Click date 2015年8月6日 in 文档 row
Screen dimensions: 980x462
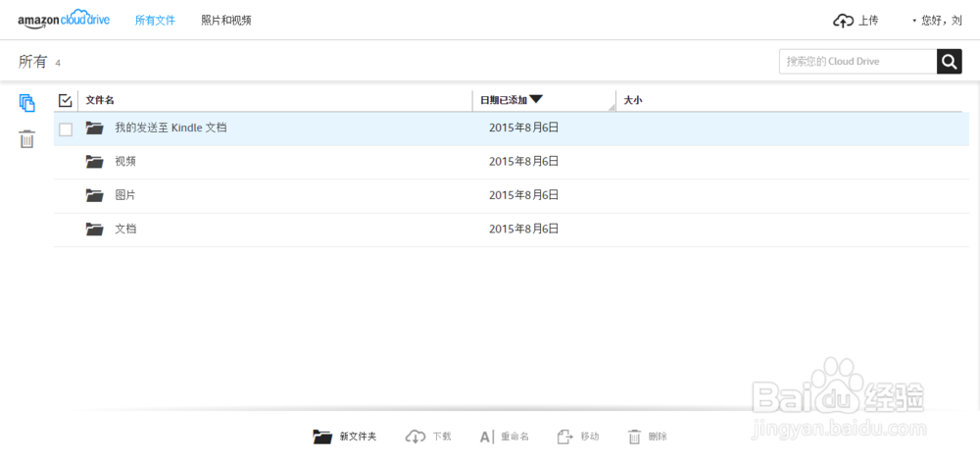[523, 229]
